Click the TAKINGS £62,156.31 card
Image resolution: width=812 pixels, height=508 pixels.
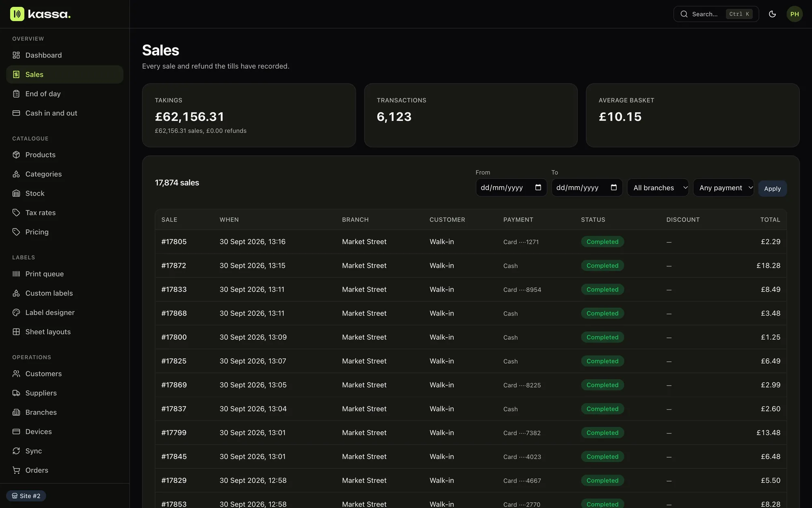click(x=249, y=115)
